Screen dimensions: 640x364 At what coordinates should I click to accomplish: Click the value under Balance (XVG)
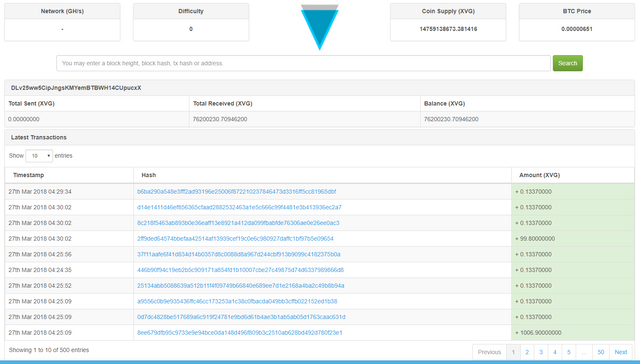click(451, 120)
